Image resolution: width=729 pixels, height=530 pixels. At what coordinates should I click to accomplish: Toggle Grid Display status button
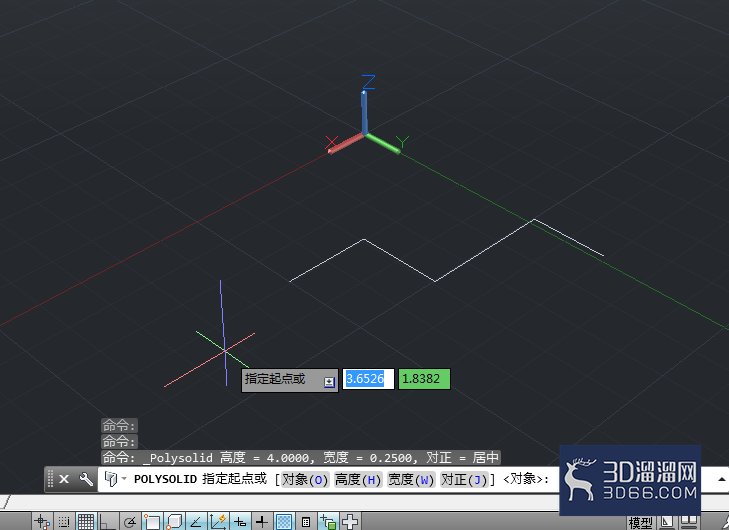point(86,522)
